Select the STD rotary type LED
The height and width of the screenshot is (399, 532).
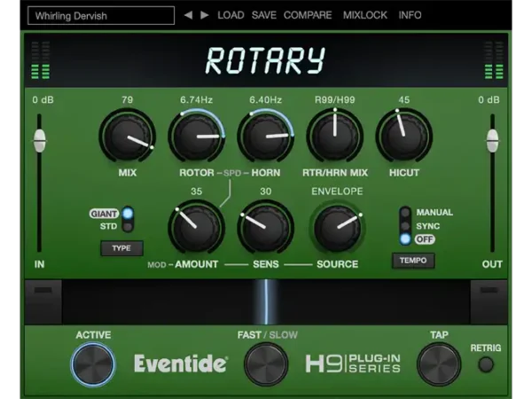[128, 226]
